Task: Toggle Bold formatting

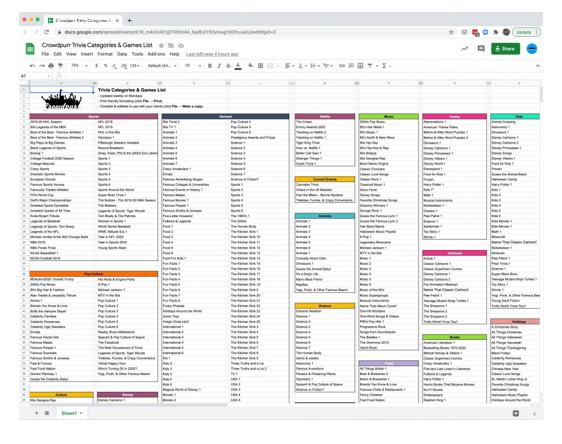Action: (x=210, y=66)
